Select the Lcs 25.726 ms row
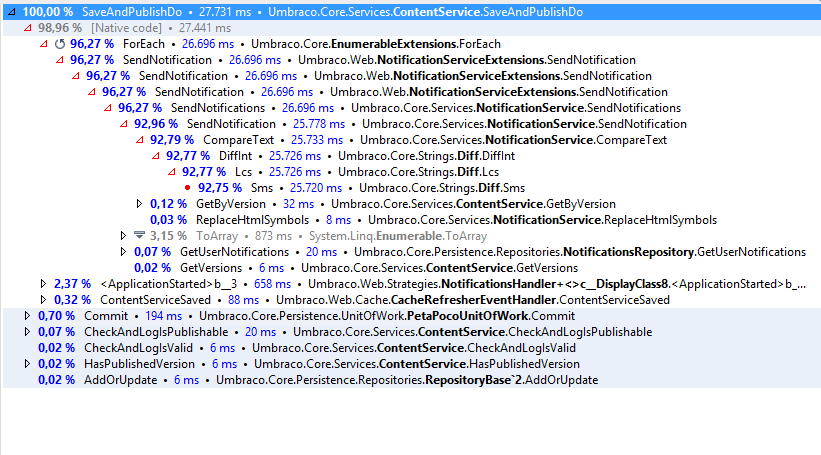 pos(410,172)
